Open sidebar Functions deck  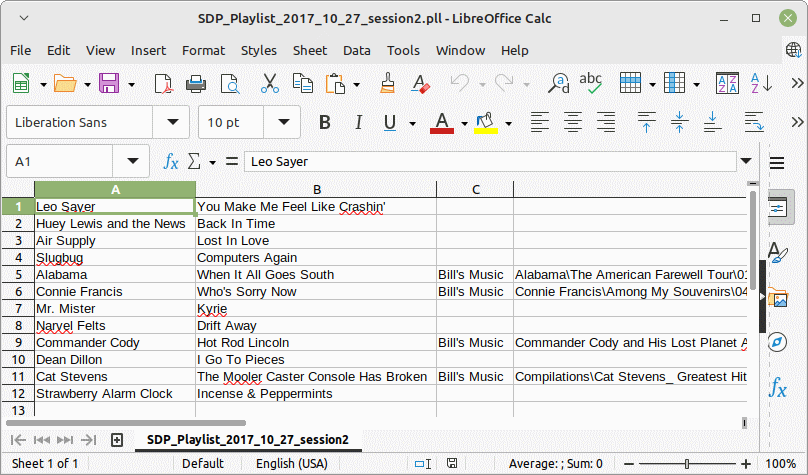(778, 387)
